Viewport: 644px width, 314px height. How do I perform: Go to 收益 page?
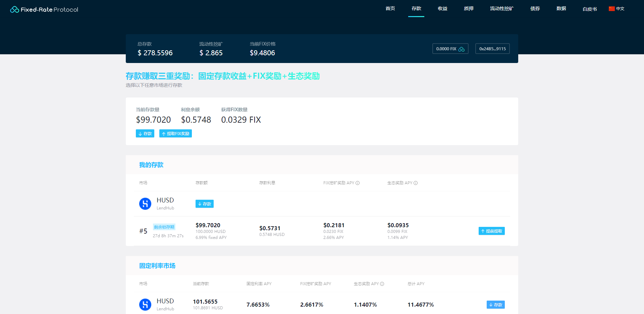pyautogui.click(x=442, y=9)
